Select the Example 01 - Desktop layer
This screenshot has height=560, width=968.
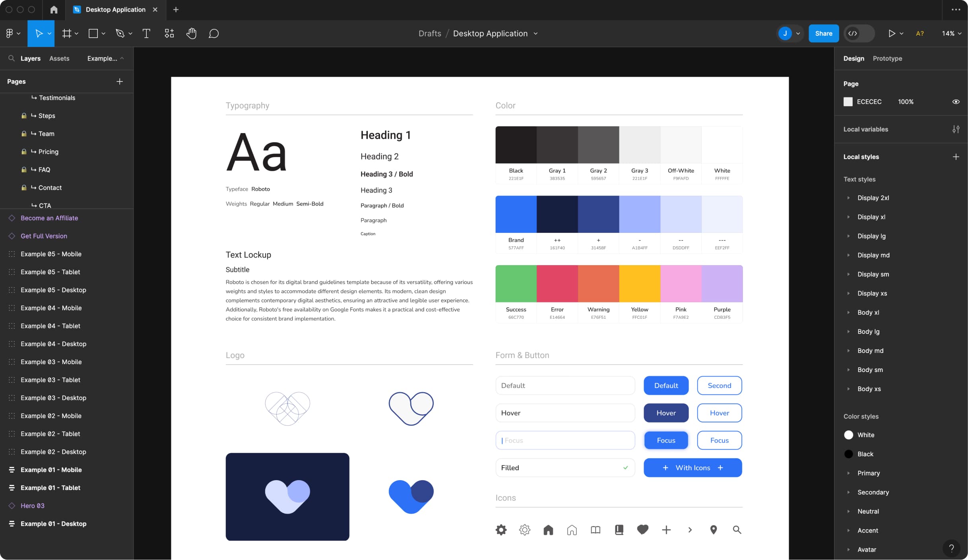tap(53, 524)
